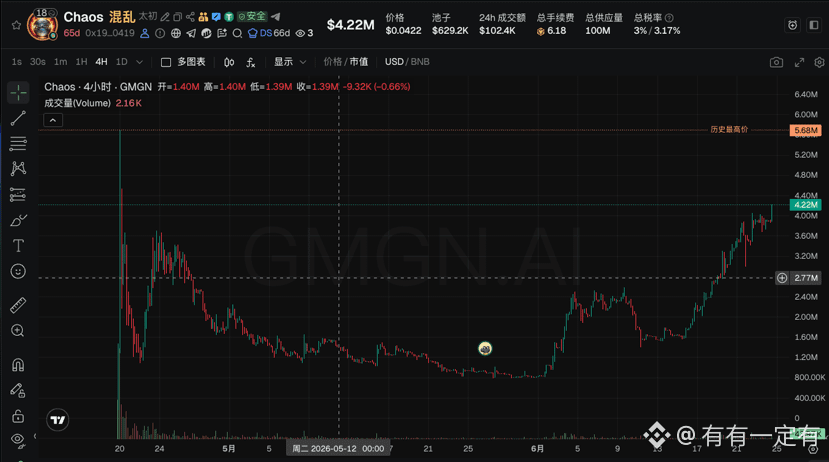This screenshot has height=462, width=829.
Task: Add Chaos to favorites with the star icon
Action: click(16, 25)
